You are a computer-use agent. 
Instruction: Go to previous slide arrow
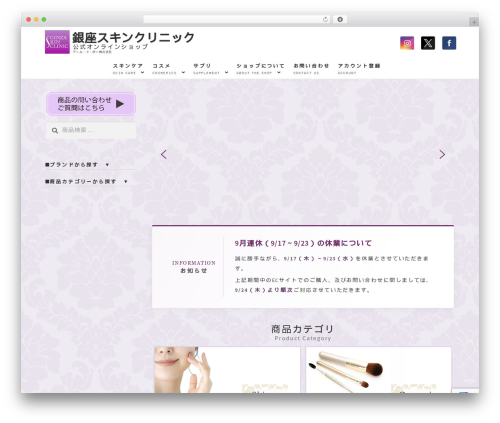tap(164, 154)
